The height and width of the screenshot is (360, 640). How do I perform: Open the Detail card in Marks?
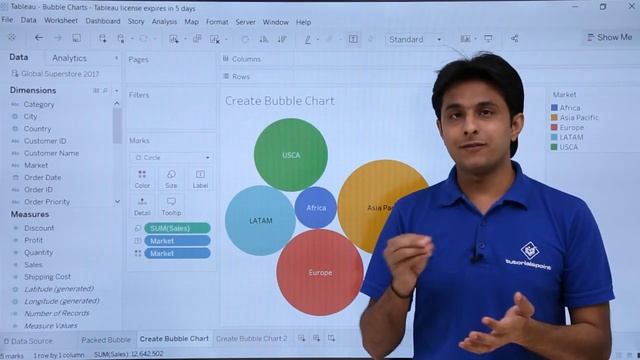[142, 206]
